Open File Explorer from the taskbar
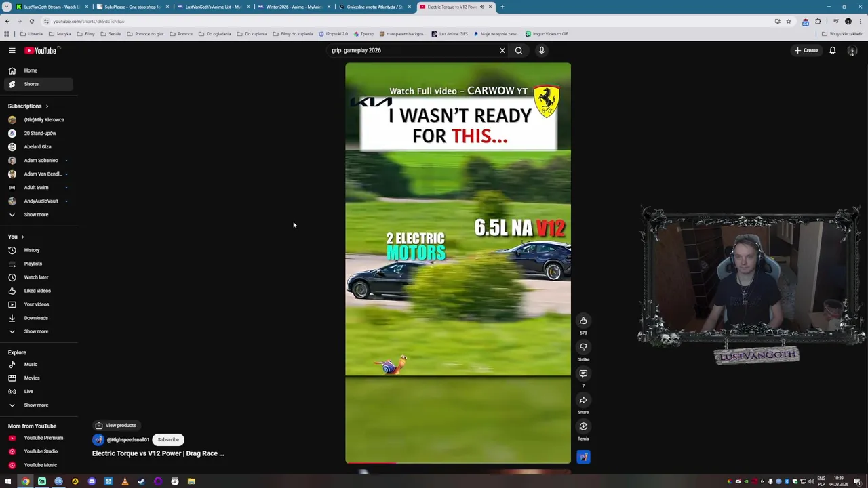Image resolution: width=868 pixels, height=488 pixels. pyautogui.click(x=191, y=481)
